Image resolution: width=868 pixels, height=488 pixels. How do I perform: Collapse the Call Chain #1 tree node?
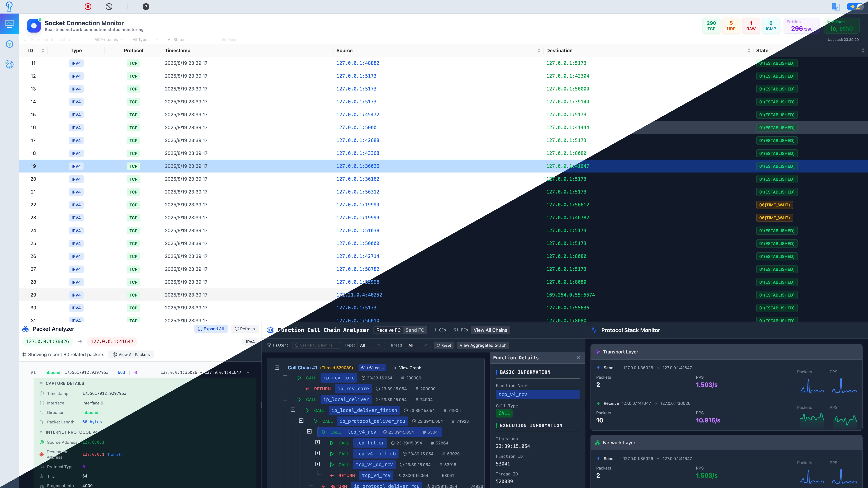point(277,367)
